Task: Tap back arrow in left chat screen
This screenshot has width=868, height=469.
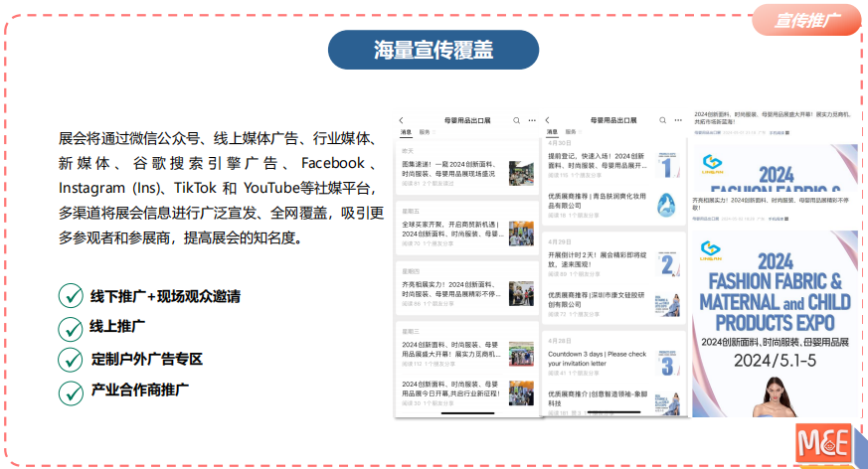Action: (402, 120)
